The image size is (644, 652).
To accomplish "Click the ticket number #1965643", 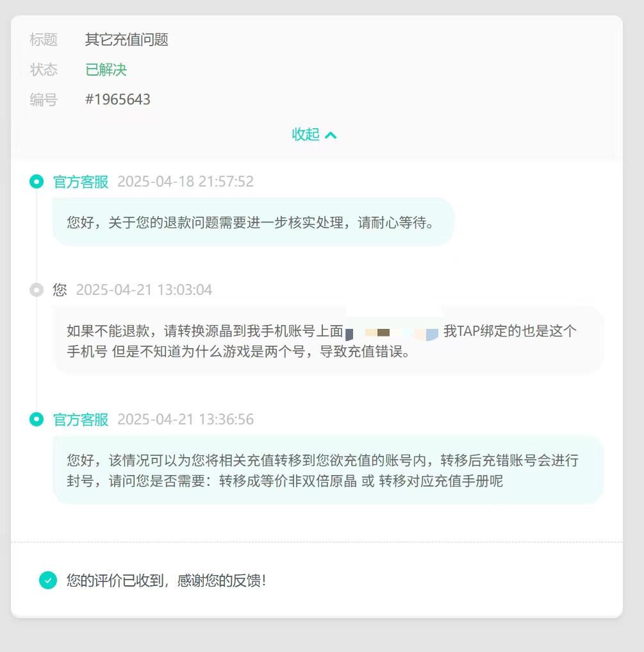I will tap(119, 99).
